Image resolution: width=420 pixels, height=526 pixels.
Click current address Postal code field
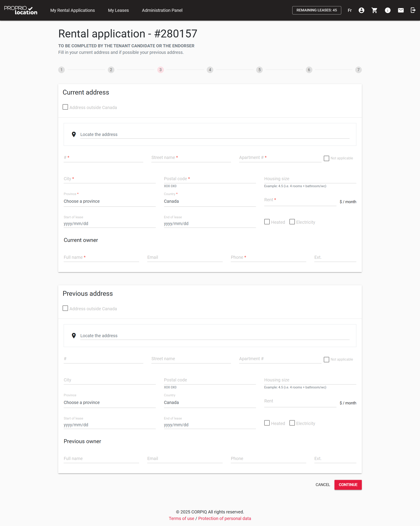(x=210, y=179)
